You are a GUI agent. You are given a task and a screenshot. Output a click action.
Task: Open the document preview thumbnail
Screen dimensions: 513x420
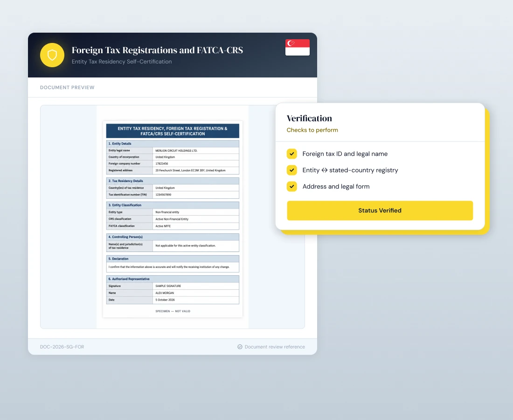(x=173, y=219)
